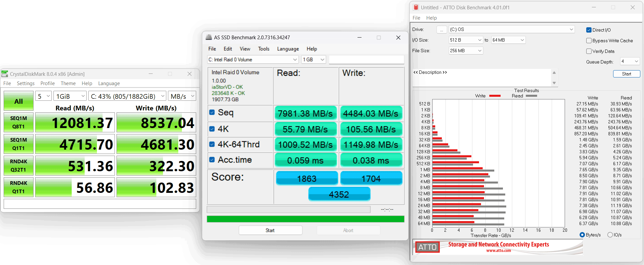
Task: Click Start in AS SSD Benchmark
Action: click(x=270, y=230)
